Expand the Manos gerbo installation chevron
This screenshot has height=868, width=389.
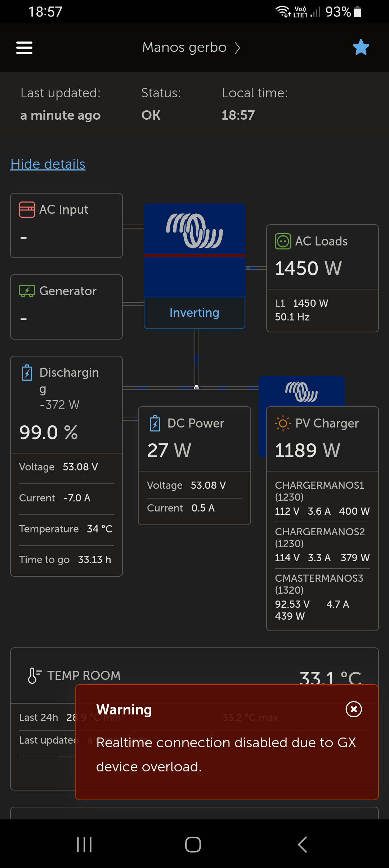point(237,48)
